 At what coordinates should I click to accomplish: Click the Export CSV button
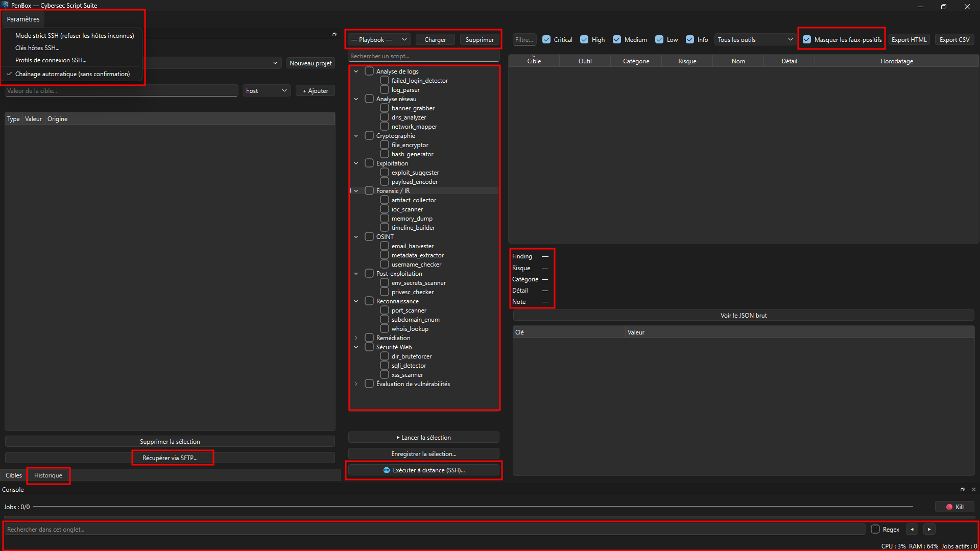pos(954,39)
